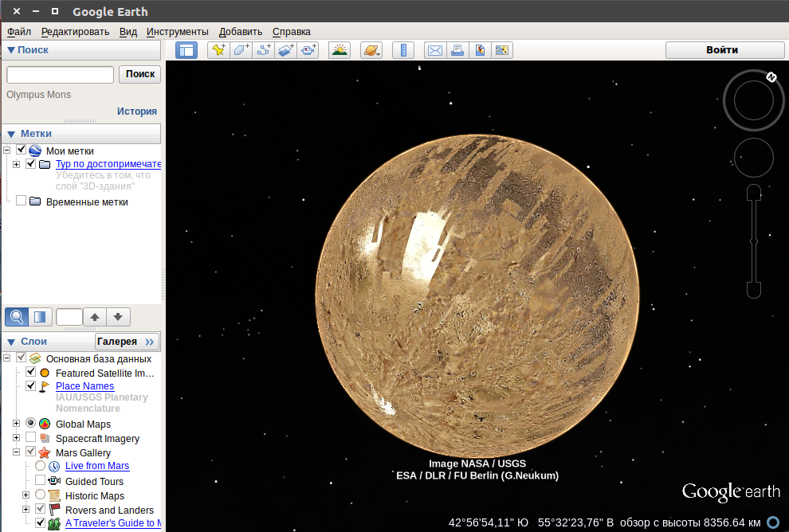Collapse the Mars Gallery tree node
Screen dimensions: 789x532
coord(16,452)
